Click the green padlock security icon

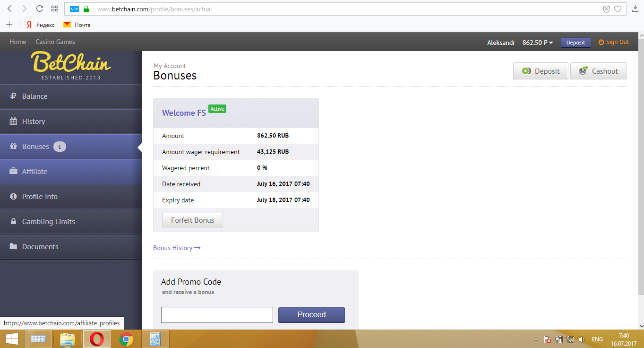(x=86, y=9)
